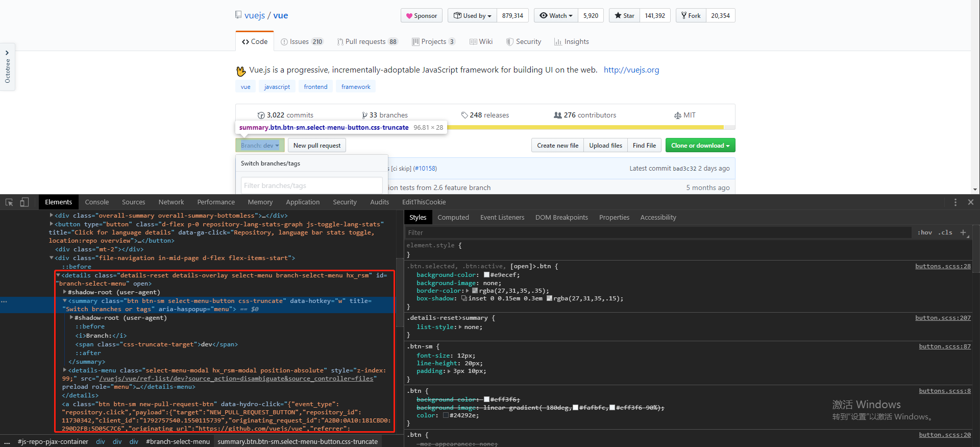Open the DevTools kebab options menu
The image size is (980, 447).
[x=955, y=202]
